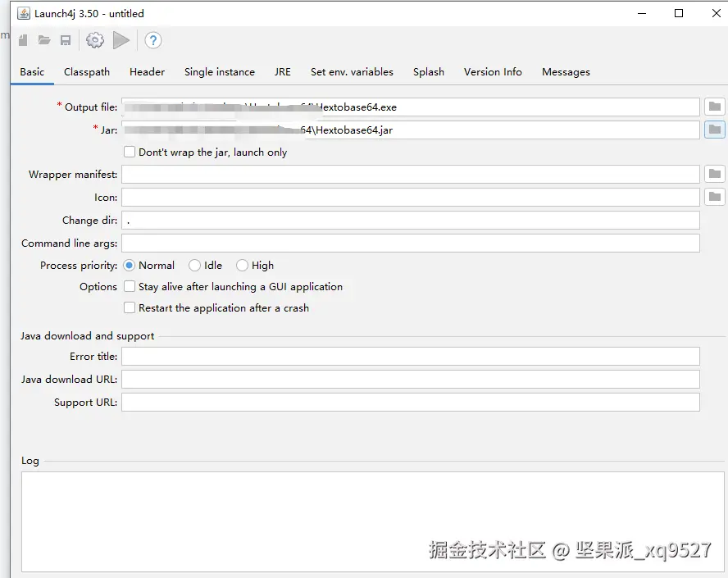728x578 pixels.
Task: Click into the Jar path field
Action: coord(411,130)
